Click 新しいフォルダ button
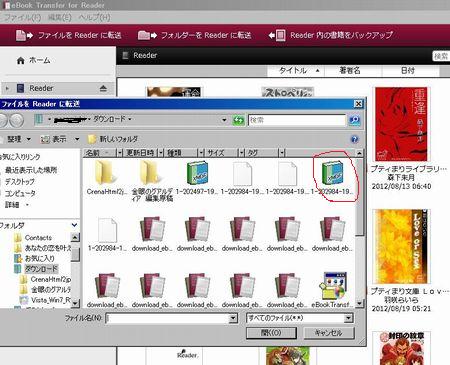The image size is (450, 365). [113, 139]
